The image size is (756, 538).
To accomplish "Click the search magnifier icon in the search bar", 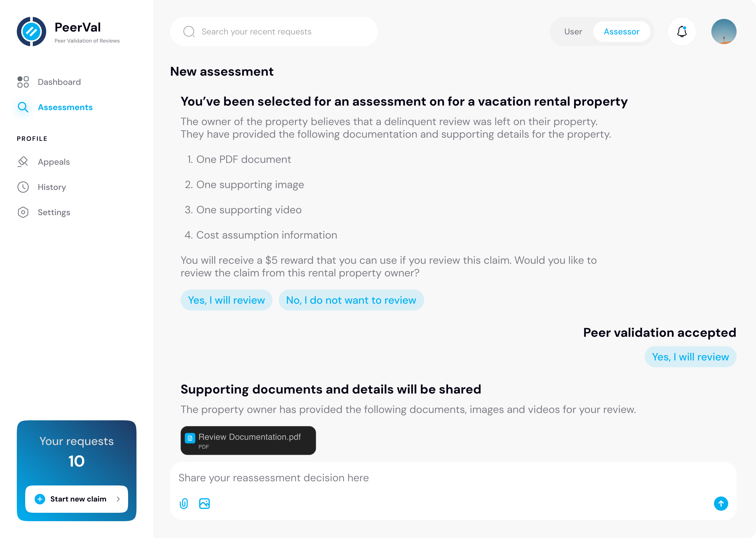I will pyautogui.click(x=189, y=32).
